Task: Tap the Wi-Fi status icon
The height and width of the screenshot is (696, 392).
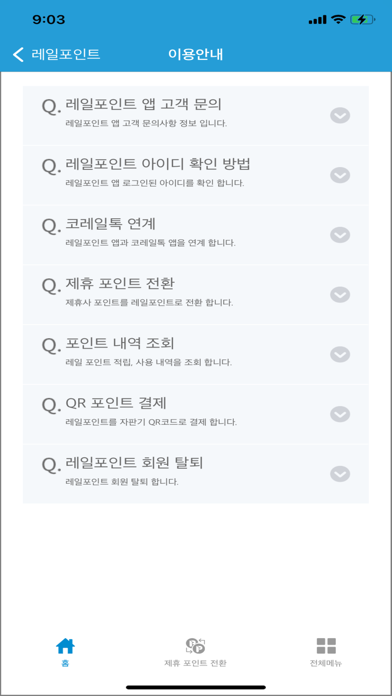Action: pyautogui.click(x=339, y=20)
